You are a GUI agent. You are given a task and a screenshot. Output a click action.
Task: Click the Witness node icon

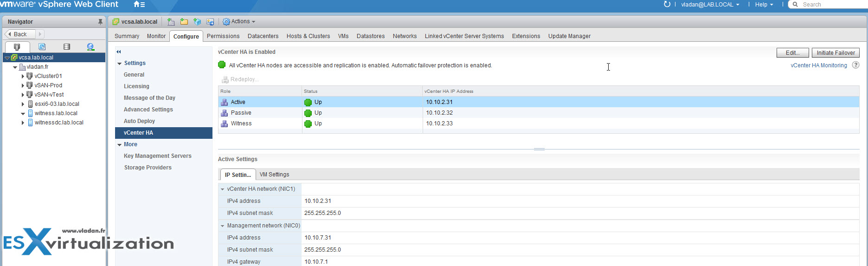224,123
